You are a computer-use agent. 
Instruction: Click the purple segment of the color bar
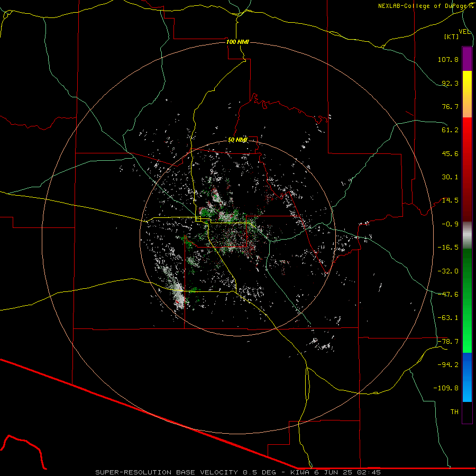(467, 59)
